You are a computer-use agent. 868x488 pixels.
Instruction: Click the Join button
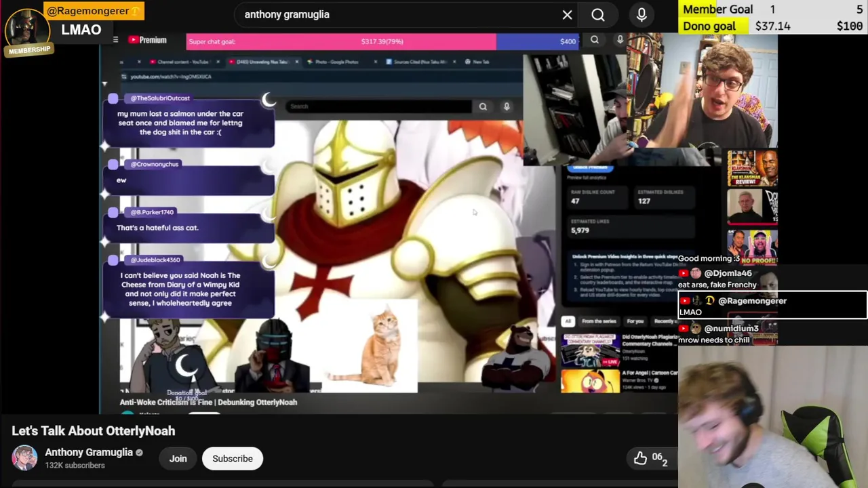[178, 459]
